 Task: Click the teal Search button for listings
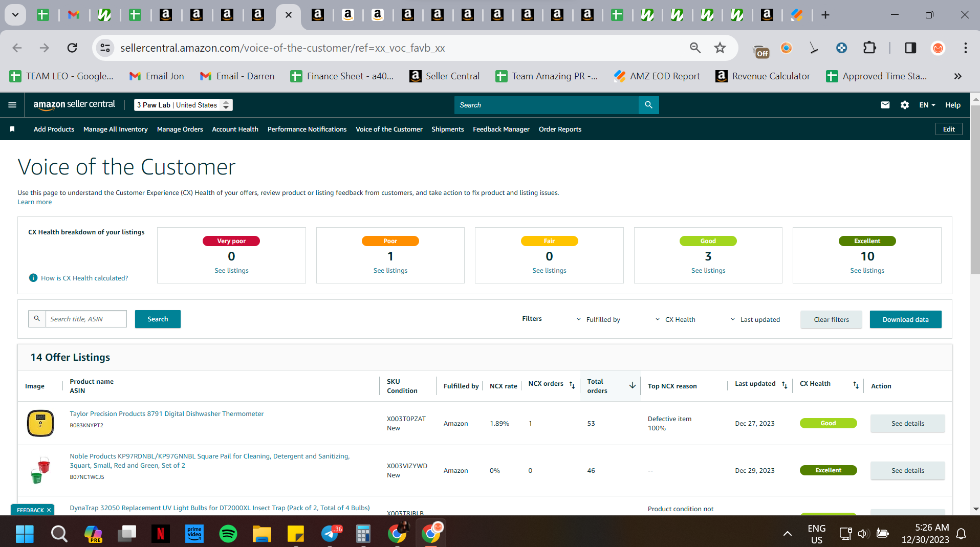(x=158, y=319)
